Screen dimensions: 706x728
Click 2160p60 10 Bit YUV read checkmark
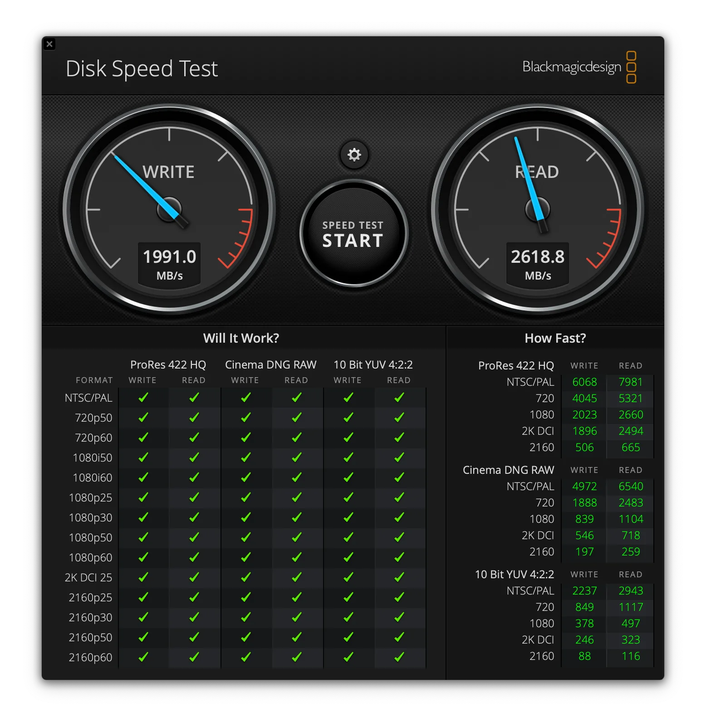(399, 657)
